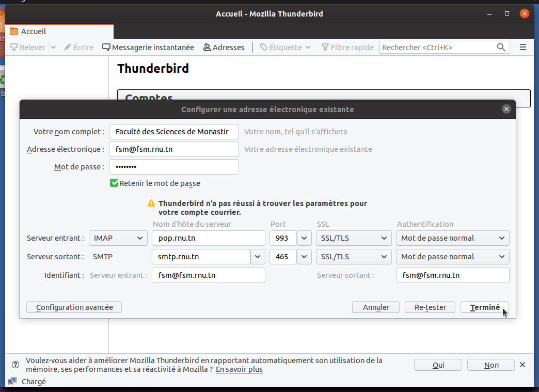Viewport: 539px width, 392px height.
Task: Expand the Relever dropdown arrow
Action: [x=53, y=48]
